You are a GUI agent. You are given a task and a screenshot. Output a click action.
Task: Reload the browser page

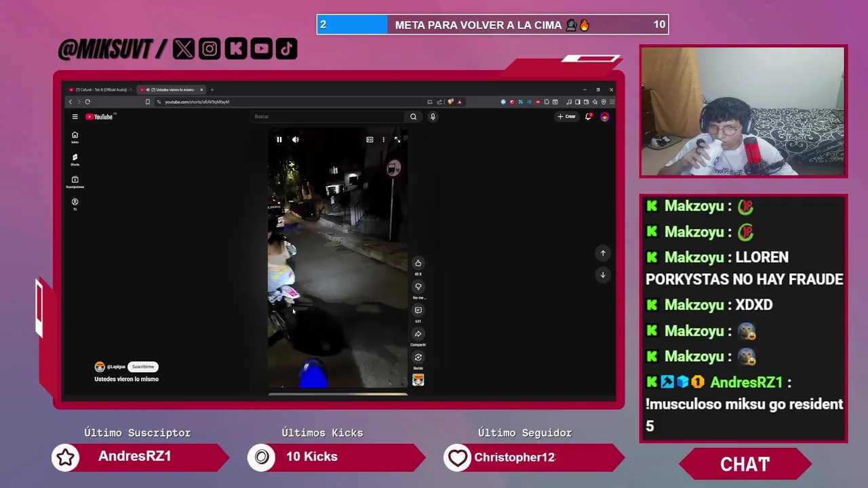(x=87, y=102)
